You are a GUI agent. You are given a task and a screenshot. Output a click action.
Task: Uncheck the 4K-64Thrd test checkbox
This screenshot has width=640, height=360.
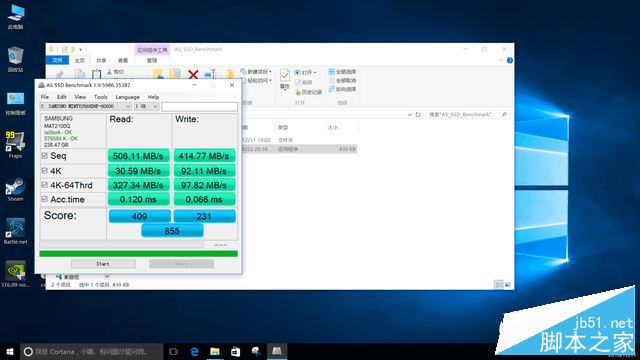click(44, 185)
